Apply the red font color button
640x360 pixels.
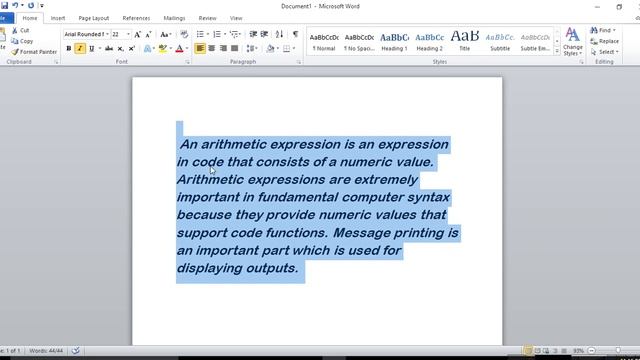(179, 49)
